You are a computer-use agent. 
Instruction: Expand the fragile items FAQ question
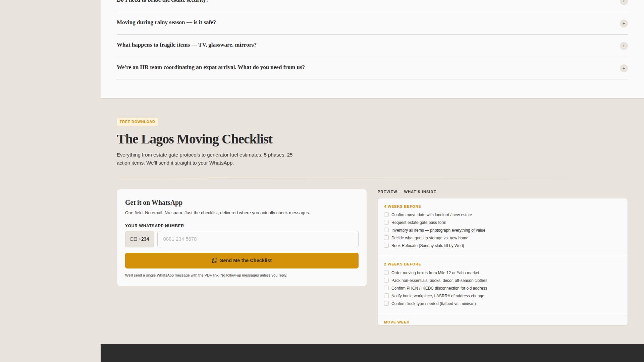624,46
